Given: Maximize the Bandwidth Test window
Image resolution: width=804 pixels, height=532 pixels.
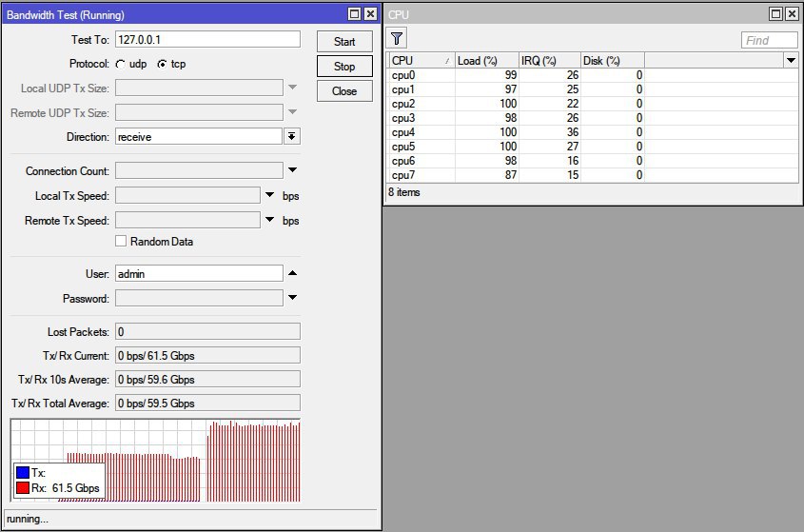Looking at the screenshot, I should pos(354,14).
